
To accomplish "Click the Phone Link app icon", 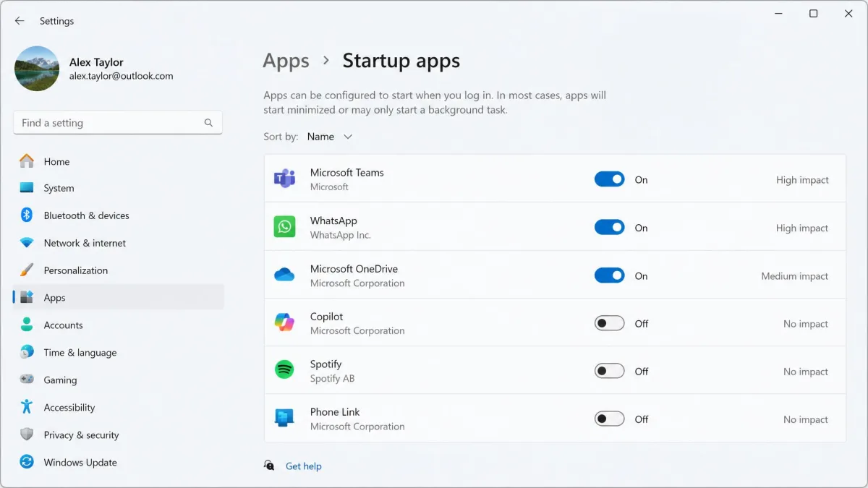I will click(284, 418).
